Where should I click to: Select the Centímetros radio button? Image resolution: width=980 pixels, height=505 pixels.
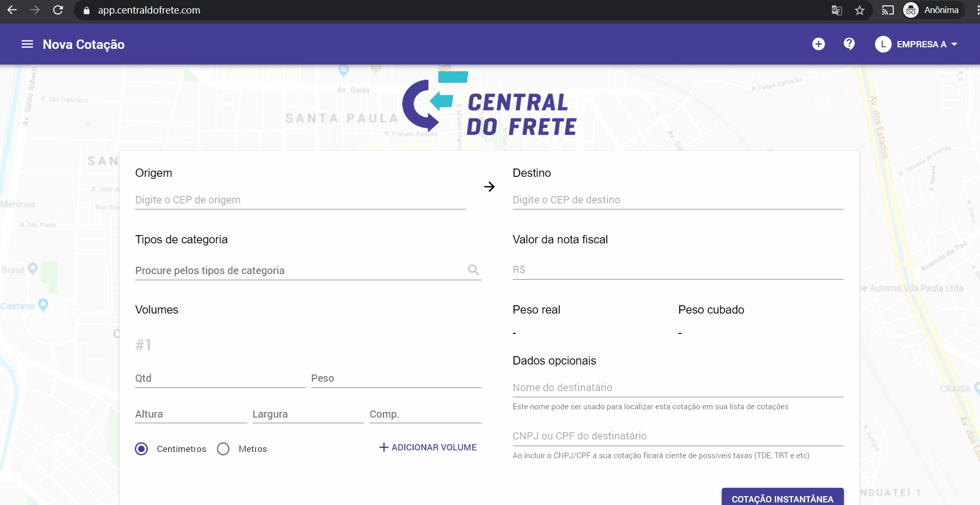coord(141,449)
